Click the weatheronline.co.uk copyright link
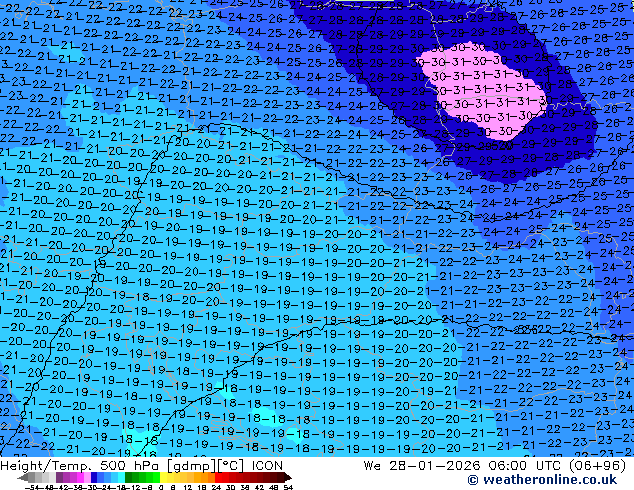Viewport: 634px width, 490px height. pyautogui.click(x=542, y=480)
